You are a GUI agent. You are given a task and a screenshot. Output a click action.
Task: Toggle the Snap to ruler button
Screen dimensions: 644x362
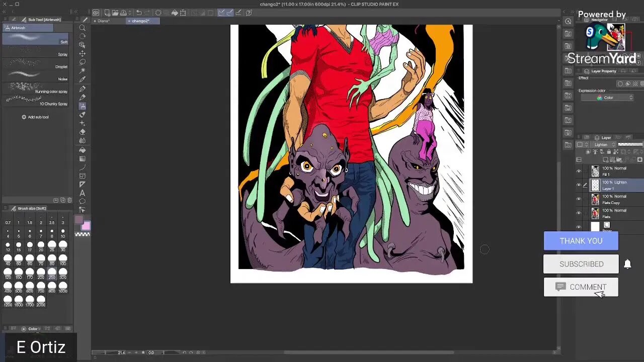(x=221, y=13)
